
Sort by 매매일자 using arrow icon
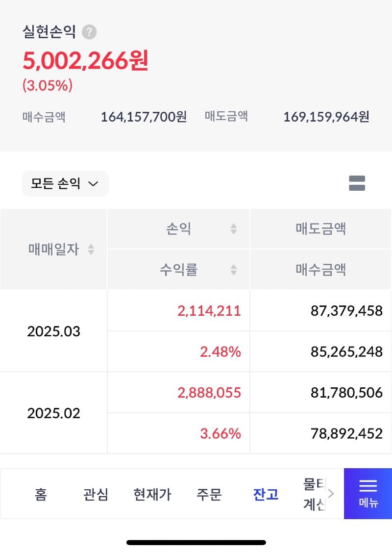tap(91, 250)
